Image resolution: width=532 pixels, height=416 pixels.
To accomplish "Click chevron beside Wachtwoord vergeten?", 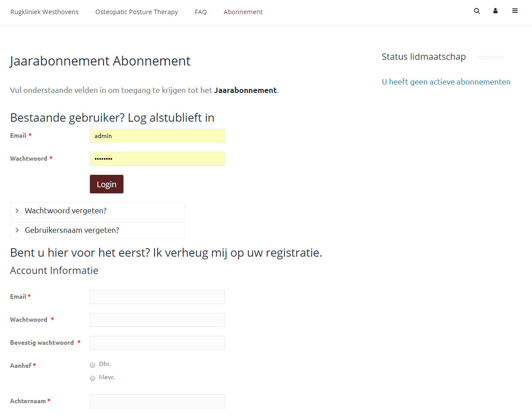I will pyautogui.click(x=17, y=211).
